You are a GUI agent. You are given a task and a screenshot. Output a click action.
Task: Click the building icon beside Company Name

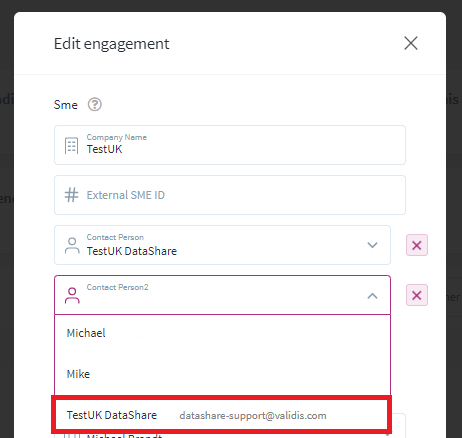point(71,146)
